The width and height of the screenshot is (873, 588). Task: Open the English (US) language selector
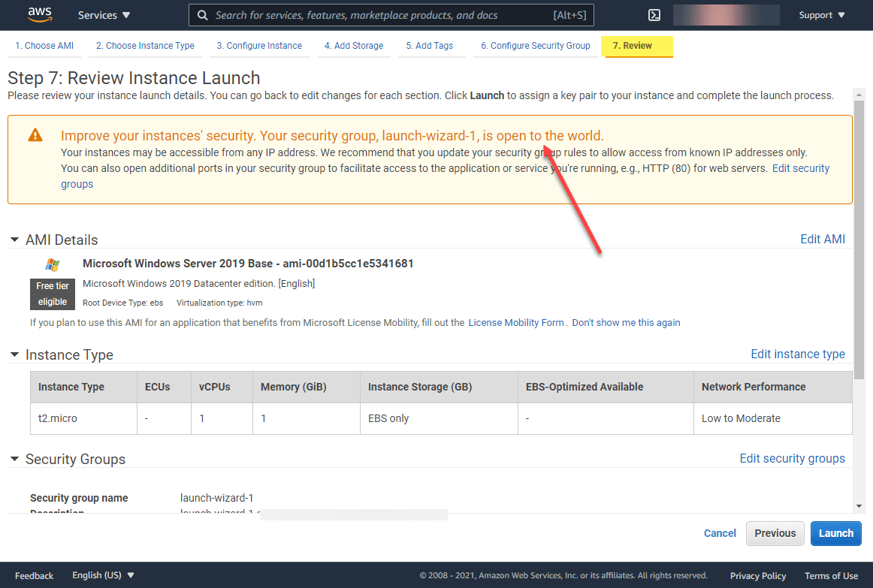point(103,575)
